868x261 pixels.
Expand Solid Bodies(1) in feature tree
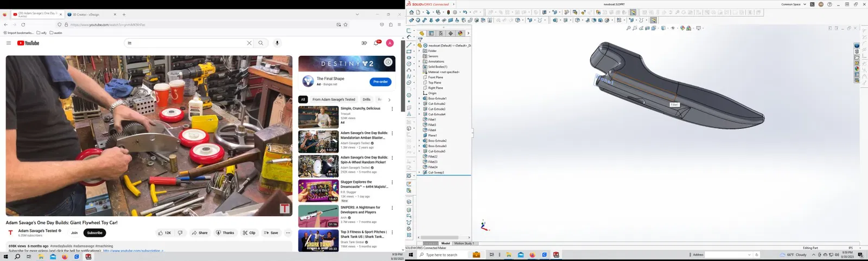pos(419,67)
